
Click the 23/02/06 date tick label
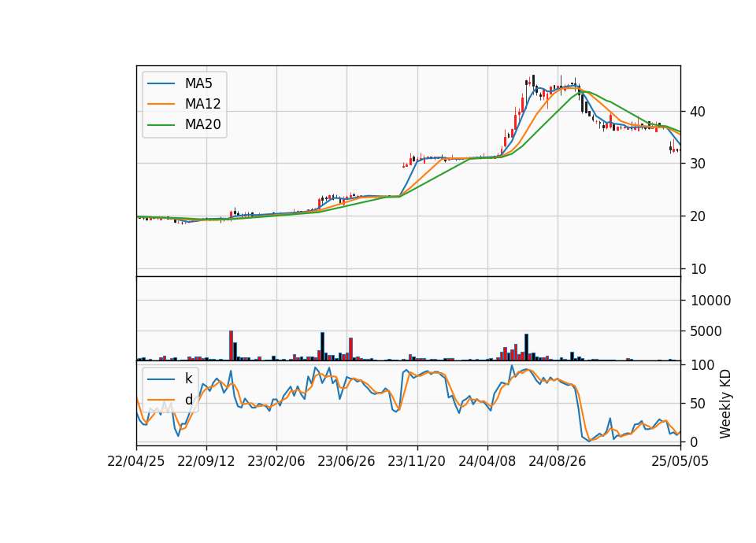click(276, 461)
